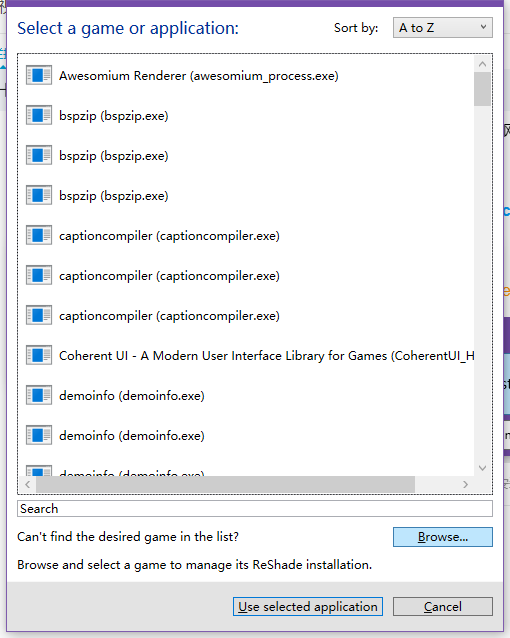
Task: Click the Browse... button
Action: 442,537
